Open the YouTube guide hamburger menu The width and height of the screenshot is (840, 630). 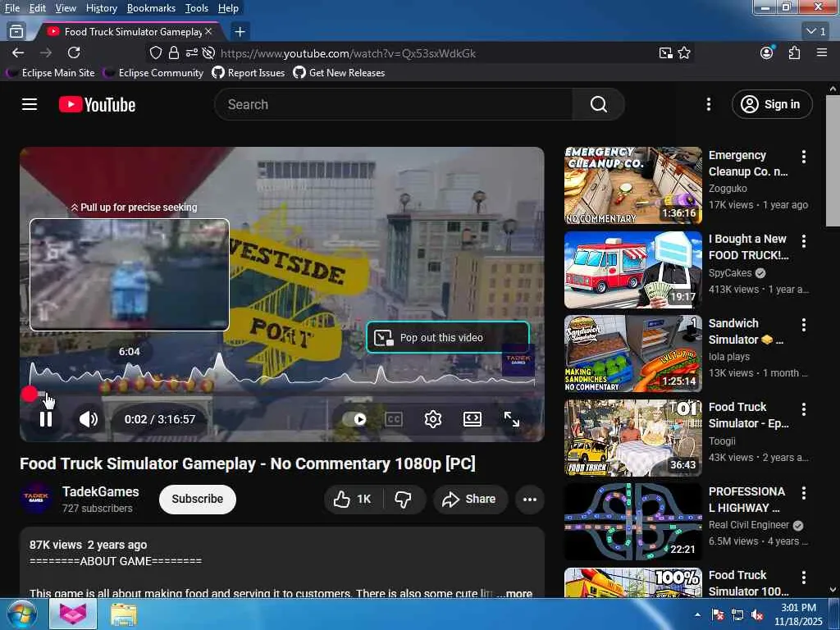pyautogui.click(x=30, y=104)
